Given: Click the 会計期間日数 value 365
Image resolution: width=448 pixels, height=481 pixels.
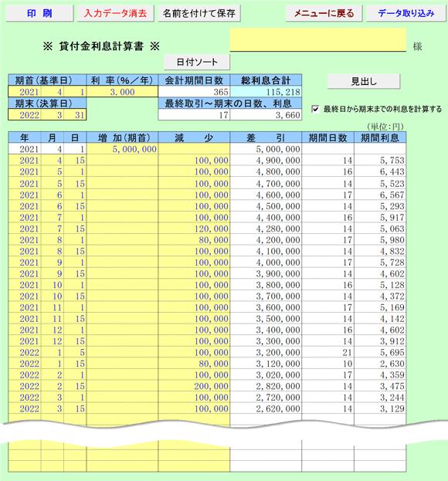Looking at the screenshot, I should pyautogui.click(x=194, y=92).
